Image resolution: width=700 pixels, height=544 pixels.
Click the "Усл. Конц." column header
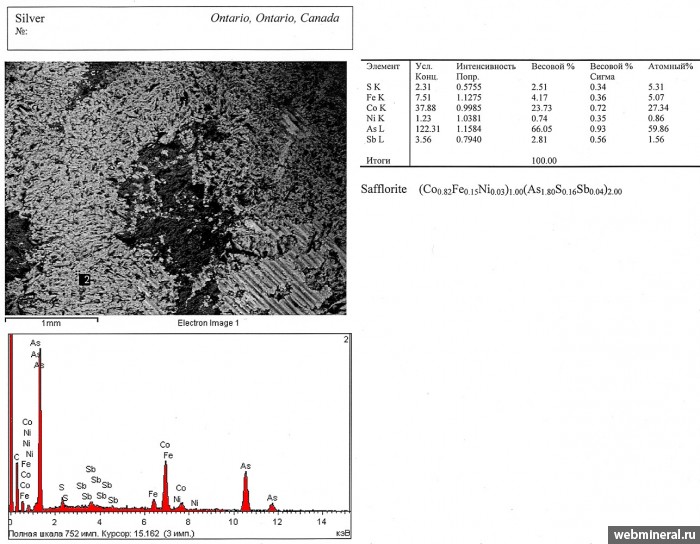pyautogui.click(x=426, y=71)
